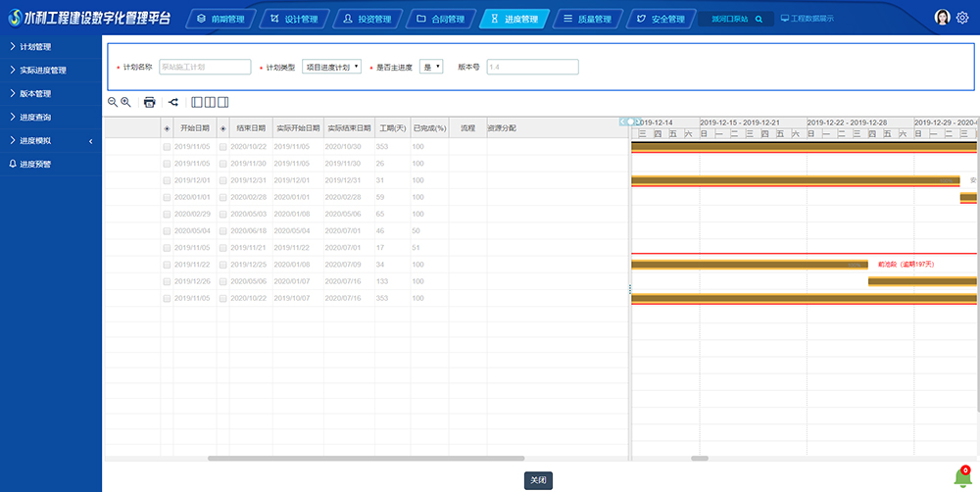The image size is (980, 492).
Task: Click the 计划名称 input field
Action: click(x=205, y=68)
